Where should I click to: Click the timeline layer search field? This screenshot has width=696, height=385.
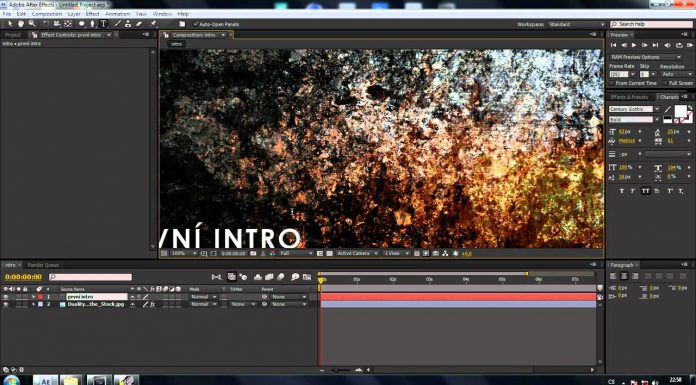point(91,277)
